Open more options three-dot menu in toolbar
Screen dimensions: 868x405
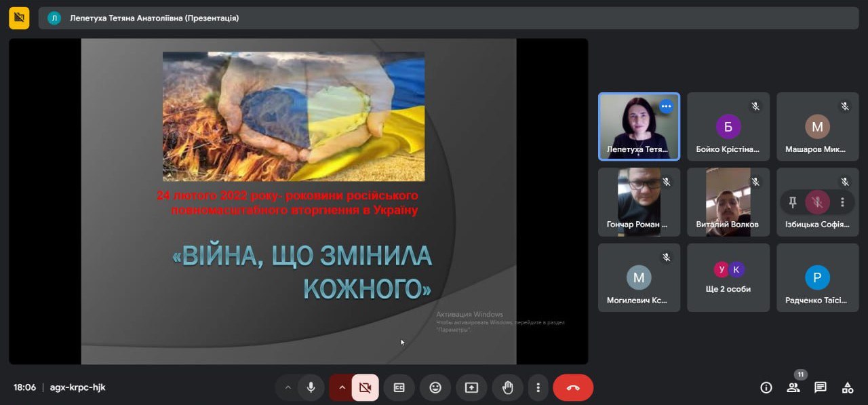(x=538, y=387)
